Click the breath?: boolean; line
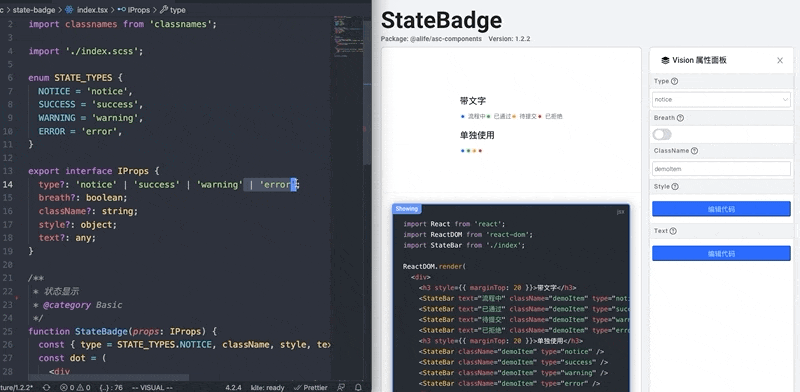Screen dimensions: 800x392 click(x=83, y=198)
